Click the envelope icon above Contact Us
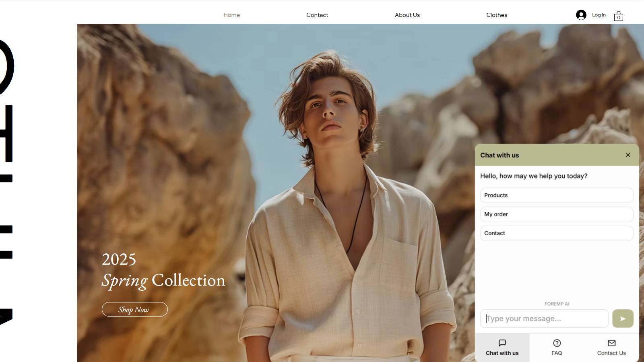 611,343
